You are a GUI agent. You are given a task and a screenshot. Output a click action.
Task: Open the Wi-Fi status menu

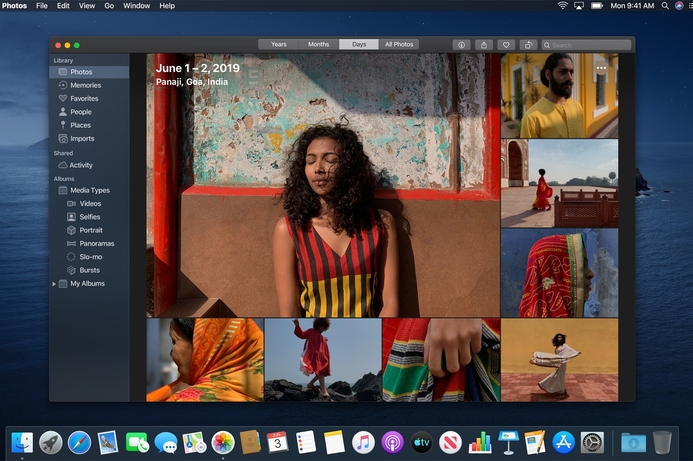(x=562, y=6)
